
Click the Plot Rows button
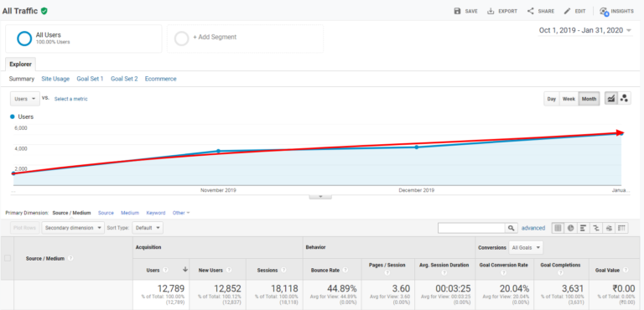pyautogui.click(x=25, y=228)
